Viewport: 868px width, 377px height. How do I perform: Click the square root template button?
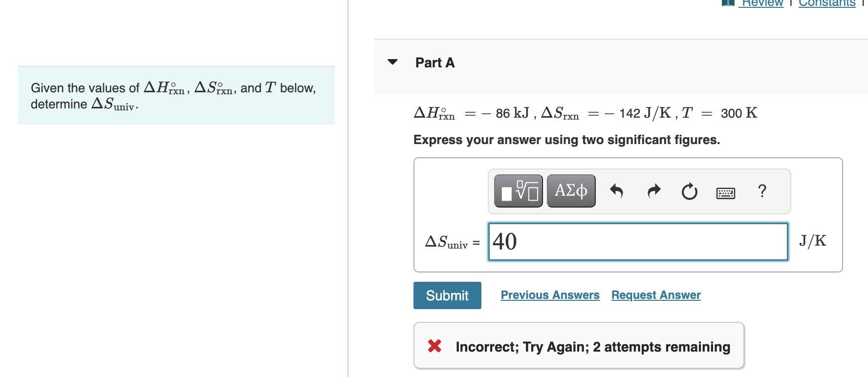pyautogui.click(x=518, y=191)
